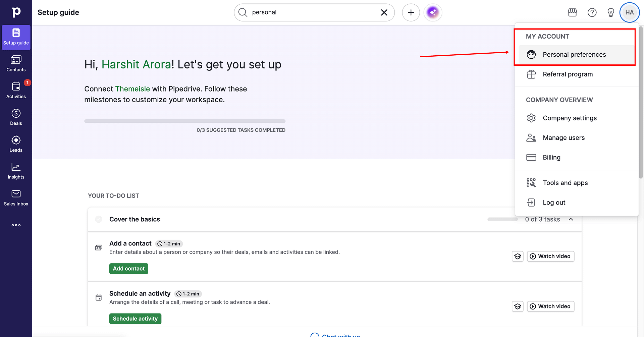Viewport: 644px width, 337px height.
Task: Open Company settings from menu
Action: coord(577,118)
